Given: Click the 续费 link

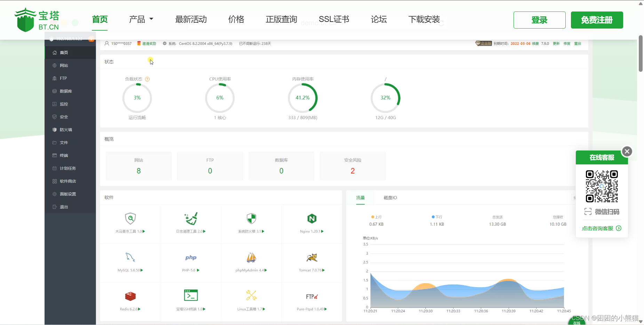Looking at the screenshot, I should [x=535, y=44].
